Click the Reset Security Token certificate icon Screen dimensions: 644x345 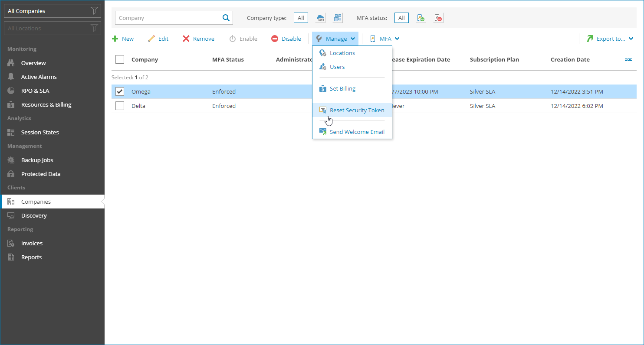[x=322, y=110]
